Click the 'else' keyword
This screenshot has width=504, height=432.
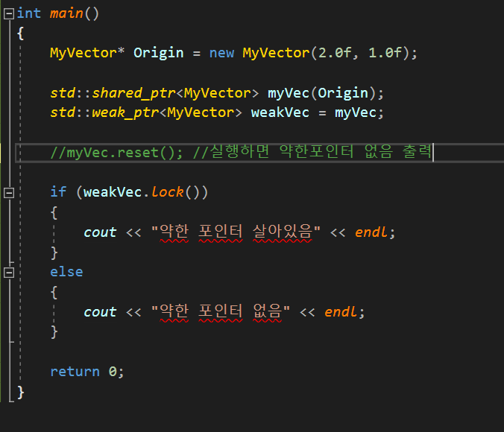point(66,272)
